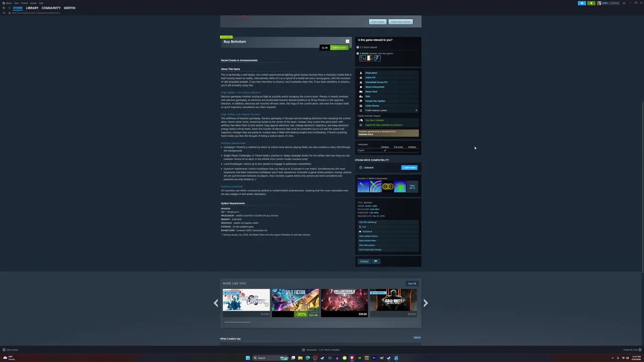Click the Stats feature icon
Viewport: 644px width, 362px height.
pyautogui.click(x=361, y=96)
